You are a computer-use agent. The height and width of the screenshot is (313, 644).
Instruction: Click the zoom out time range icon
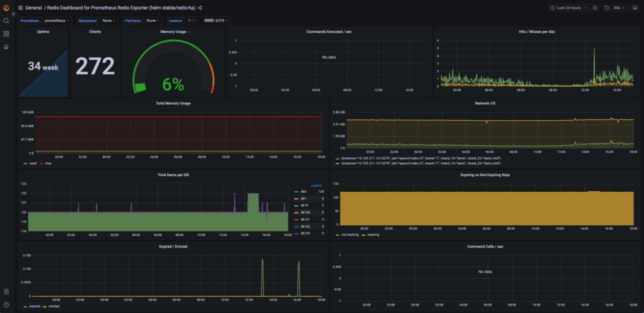pos(595,8)
